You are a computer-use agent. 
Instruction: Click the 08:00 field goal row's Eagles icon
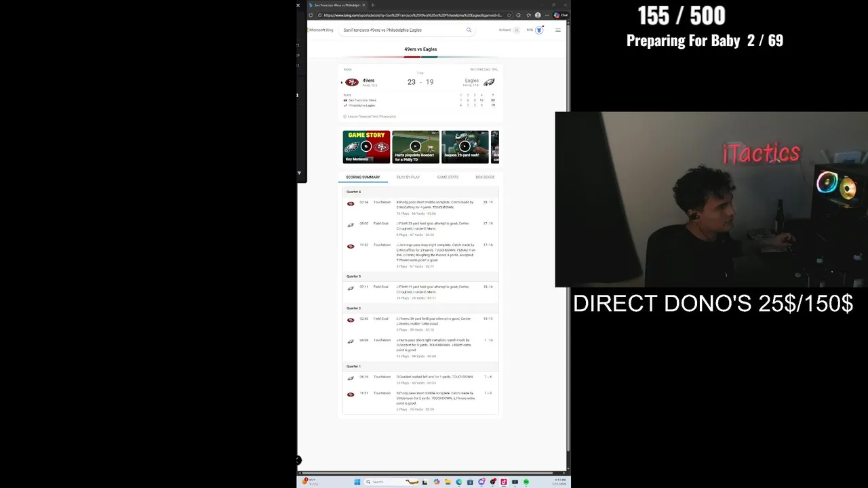(351, 225)
